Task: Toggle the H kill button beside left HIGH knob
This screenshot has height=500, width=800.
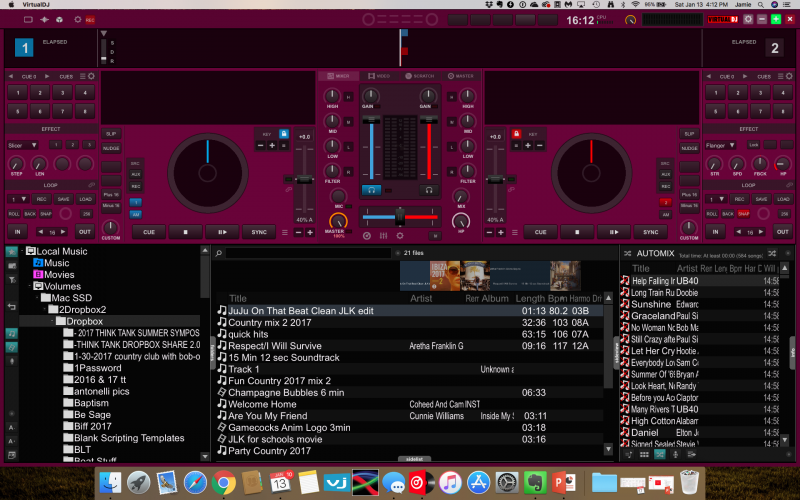Action: (x=348, y=96)
